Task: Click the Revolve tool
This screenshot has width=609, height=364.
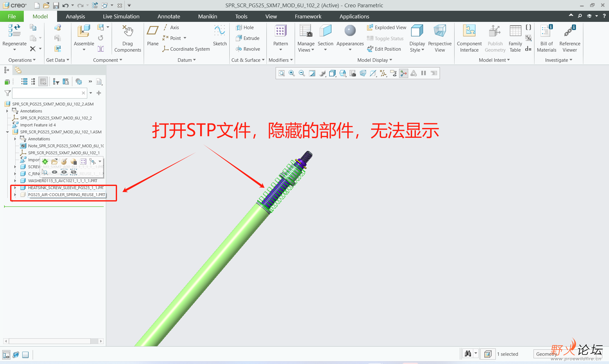Action: coord(248,49)
